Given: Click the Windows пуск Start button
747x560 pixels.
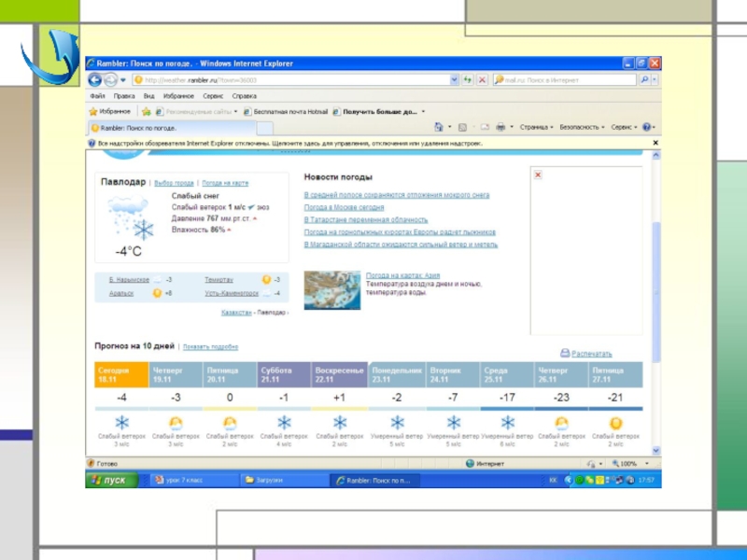Looking at the screenshot, I should (x=111, y=480).
